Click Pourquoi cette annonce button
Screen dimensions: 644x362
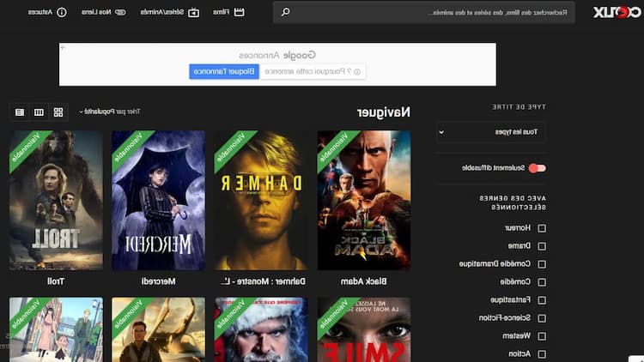point(313,71)
